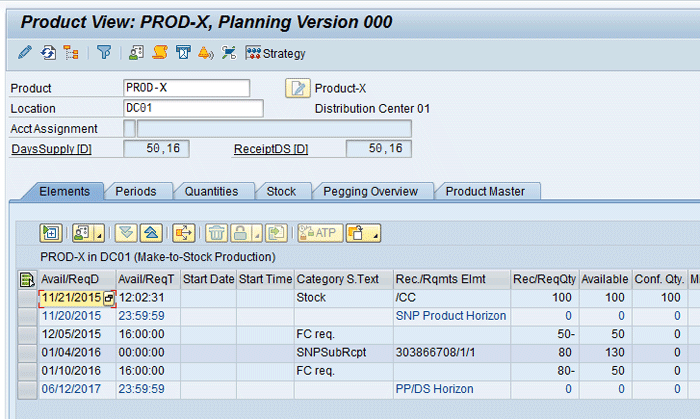The width and height of the screenshot is (700, 419).
Task: Click the edit icon beside Product-X
Action: pyautogui.click(x=297, y=88)
